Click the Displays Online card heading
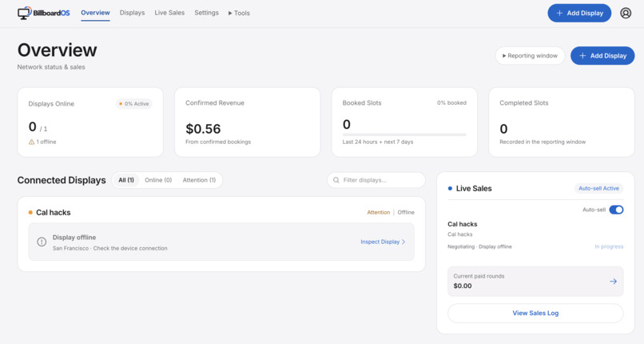This screenshot has width=644, height=344. (51, 104)
